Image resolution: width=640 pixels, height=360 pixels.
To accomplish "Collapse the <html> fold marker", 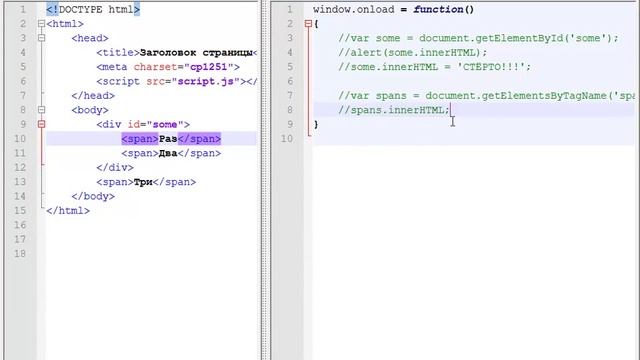I will coord(41,24).
